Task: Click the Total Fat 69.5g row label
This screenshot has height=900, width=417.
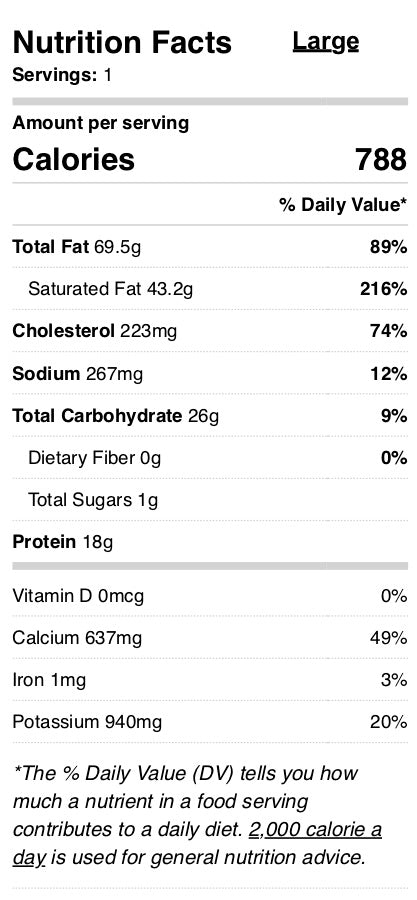Action: (x=77, y=247)
